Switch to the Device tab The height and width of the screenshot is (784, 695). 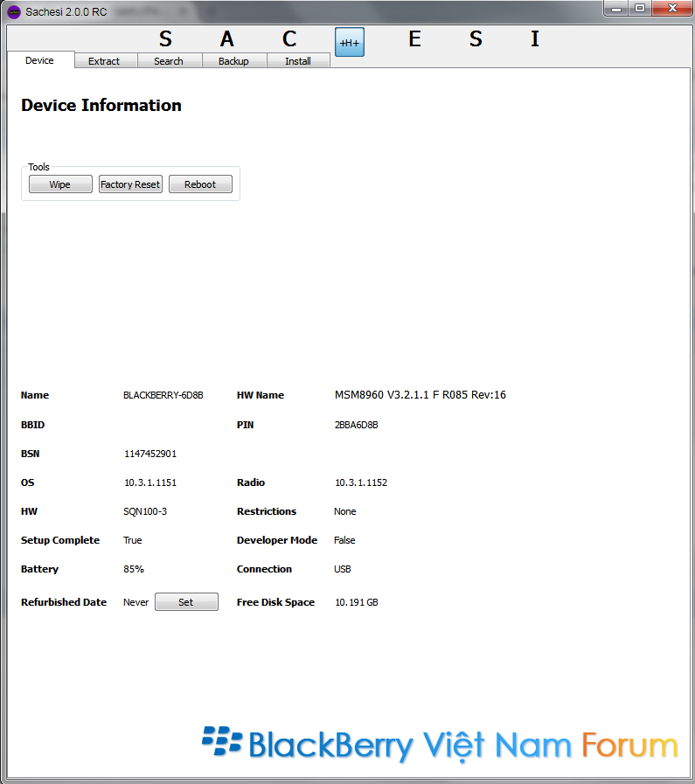(x=40, y=60)
